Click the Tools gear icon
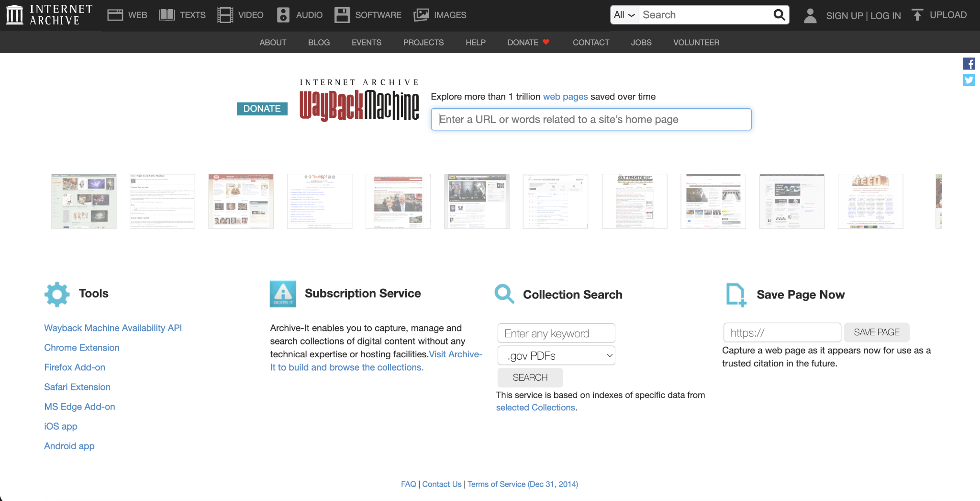Image resolution: width=980 pixels, height=501 pixels. [57, 294]
